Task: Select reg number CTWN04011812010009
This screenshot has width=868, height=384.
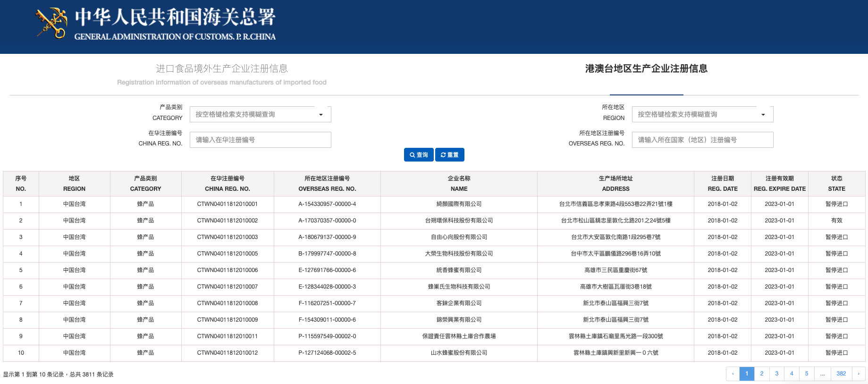Action: click(x=228, y=320)
